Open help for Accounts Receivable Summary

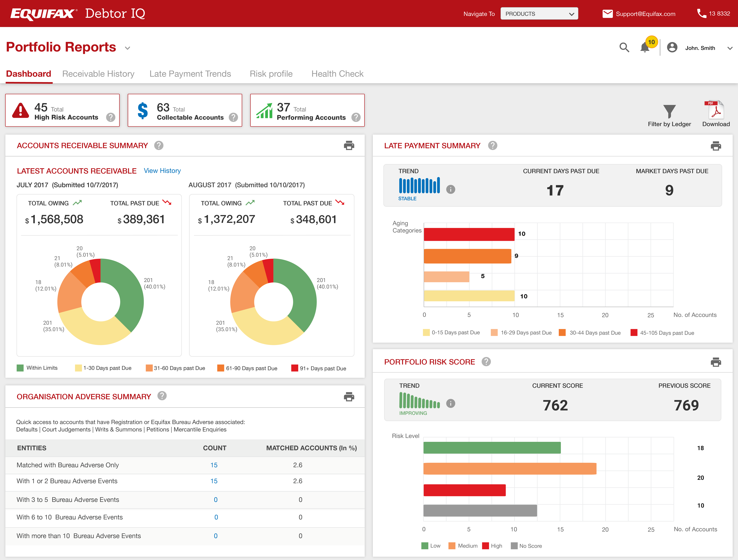point(159,146)
